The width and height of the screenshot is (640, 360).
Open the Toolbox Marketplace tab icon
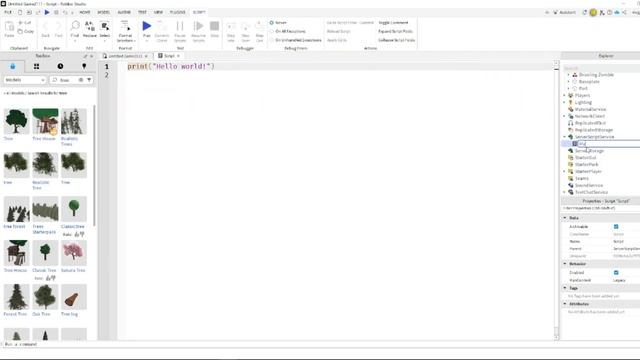(x=13, y=66)
